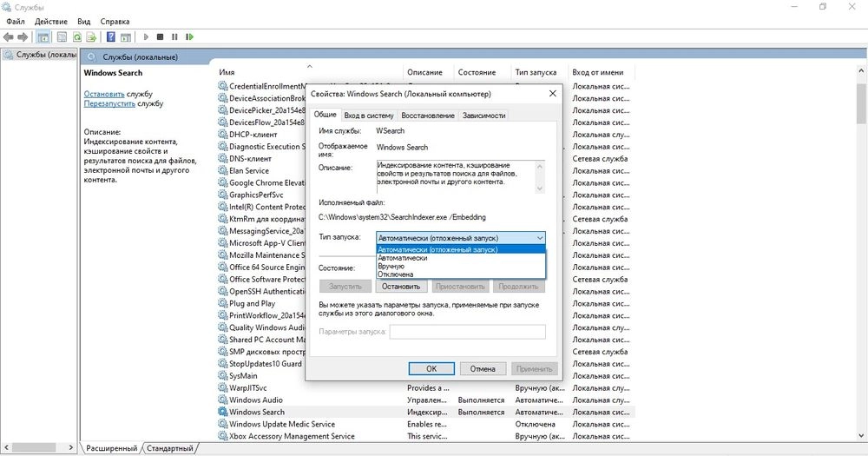Click the Отмена button
The image size is (868, 456).
483,368
